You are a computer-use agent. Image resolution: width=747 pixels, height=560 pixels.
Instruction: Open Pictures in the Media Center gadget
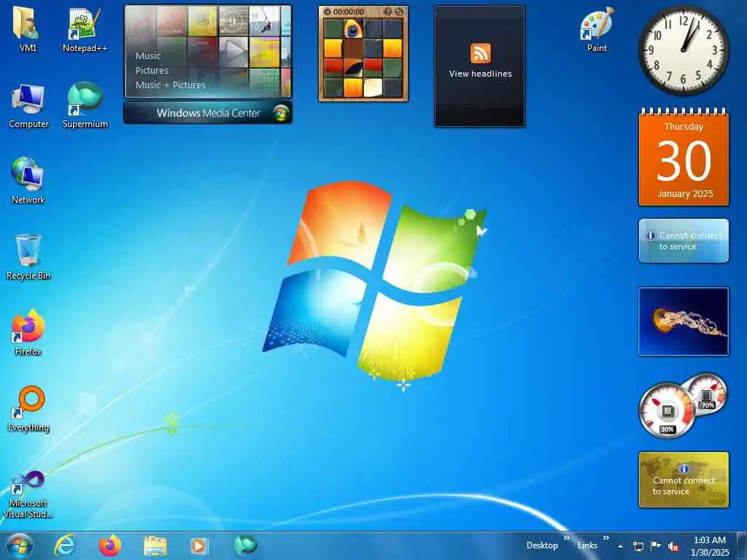[x=152, y=71]
